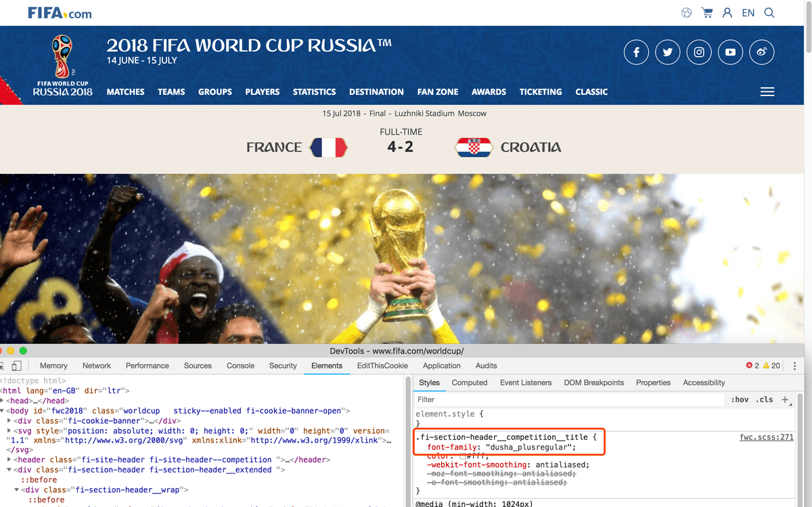Viewport: 812px width, 507px height.
Task: Click the color swatch beside #fff
Action: tap(463, 456)
